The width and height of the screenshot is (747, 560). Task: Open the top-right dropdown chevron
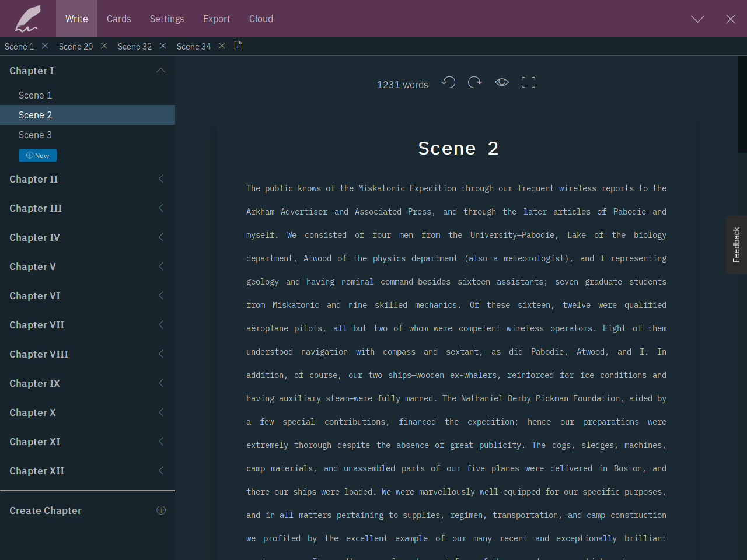[x=697, y=19]
